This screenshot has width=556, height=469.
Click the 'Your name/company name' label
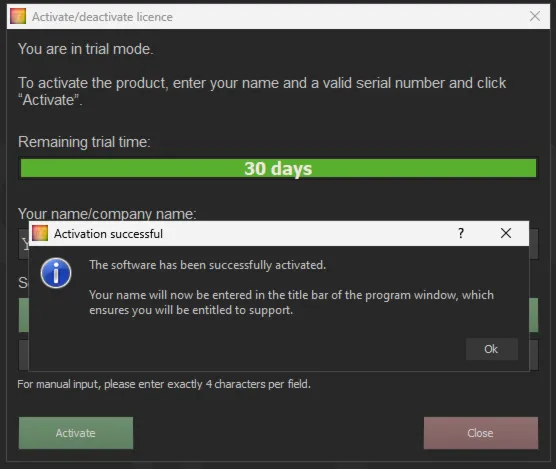tap(107, 214)
